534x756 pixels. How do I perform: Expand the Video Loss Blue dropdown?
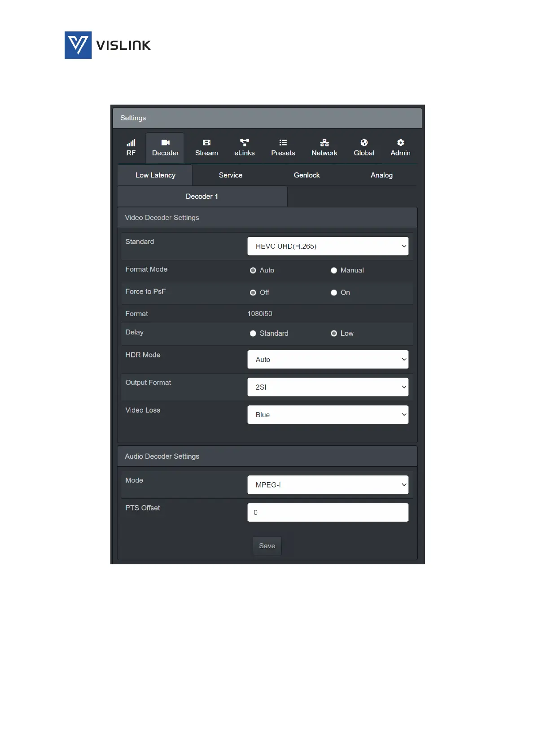(328, 415)
